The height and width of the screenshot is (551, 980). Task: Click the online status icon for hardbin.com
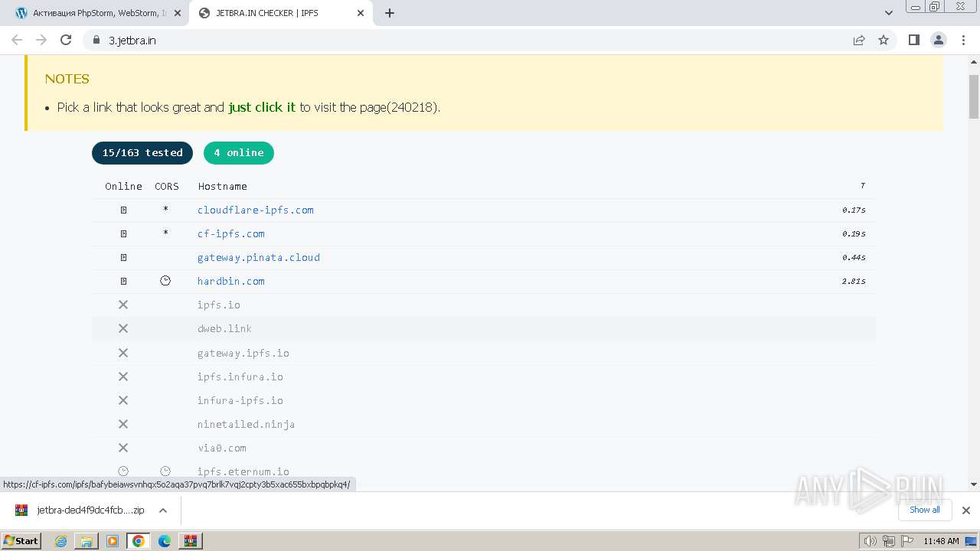tap(123, 281)
